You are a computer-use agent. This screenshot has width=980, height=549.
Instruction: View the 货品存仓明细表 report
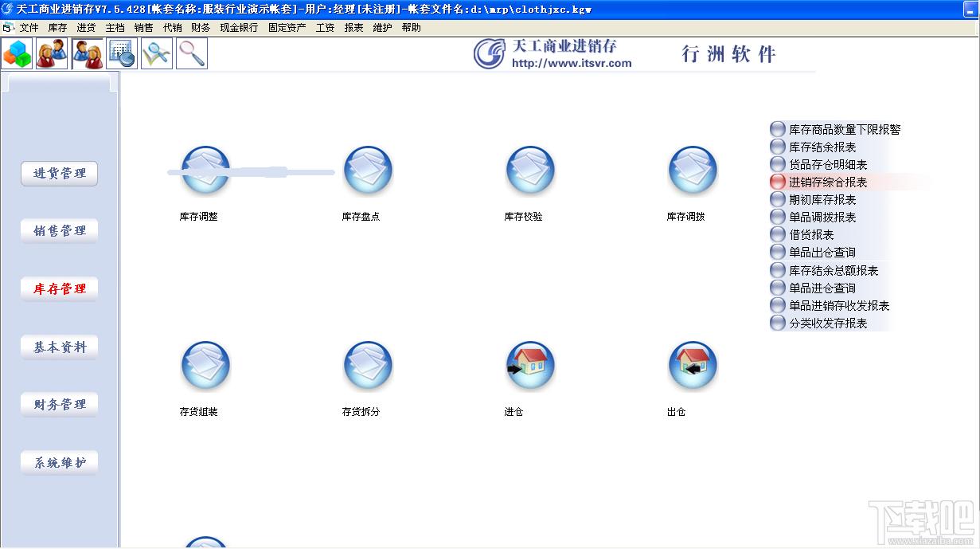point(818,164)
